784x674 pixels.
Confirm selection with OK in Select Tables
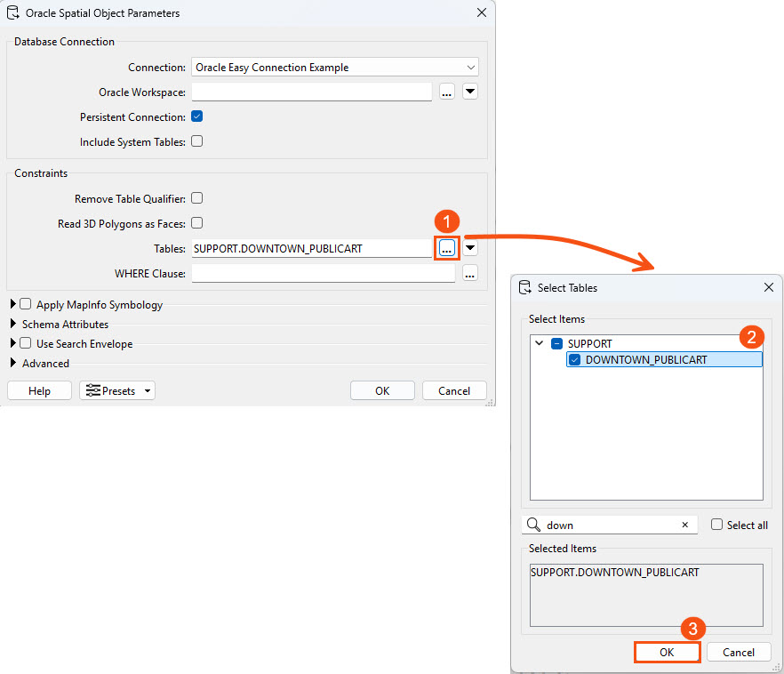click(x=667, y=652)
